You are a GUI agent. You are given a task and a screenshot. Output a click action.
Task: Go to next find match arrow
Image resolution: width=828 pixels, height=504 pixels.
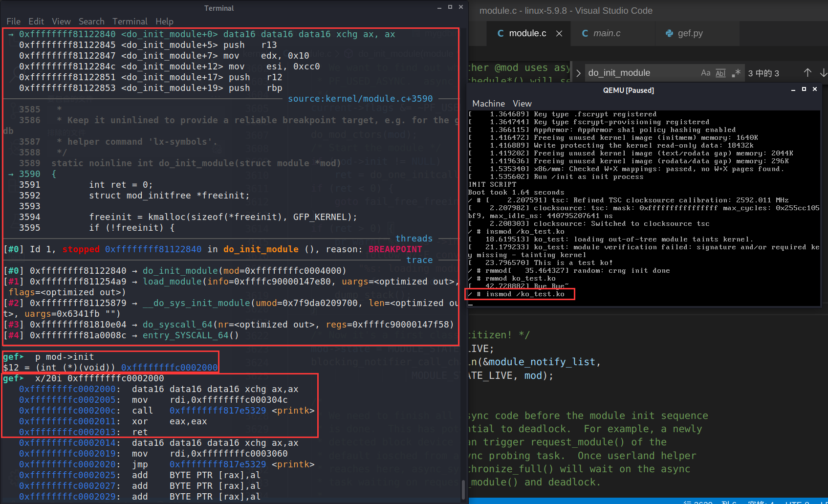click(823, 73)
